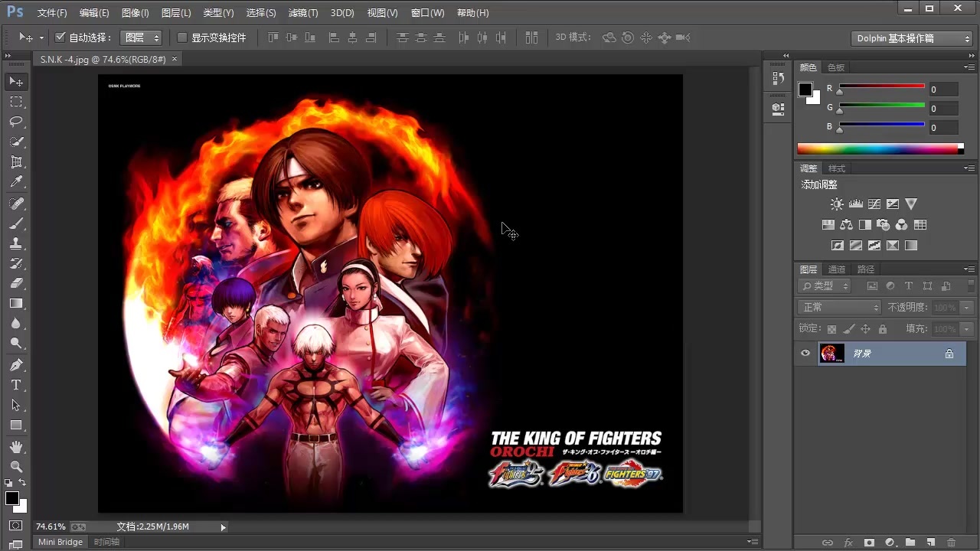
Task: Toggle lock position icon
Action: click(x=865, y=329)
